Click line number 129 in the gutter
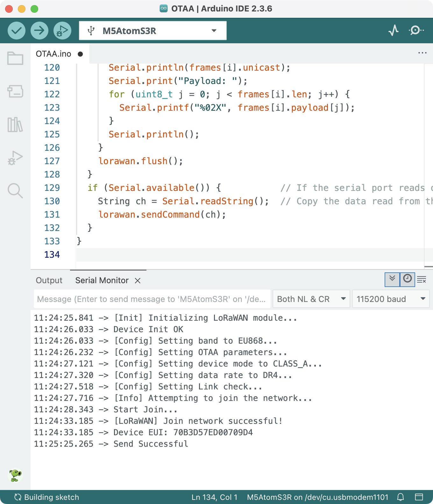The image size is (433, 504). coord(52,188)
